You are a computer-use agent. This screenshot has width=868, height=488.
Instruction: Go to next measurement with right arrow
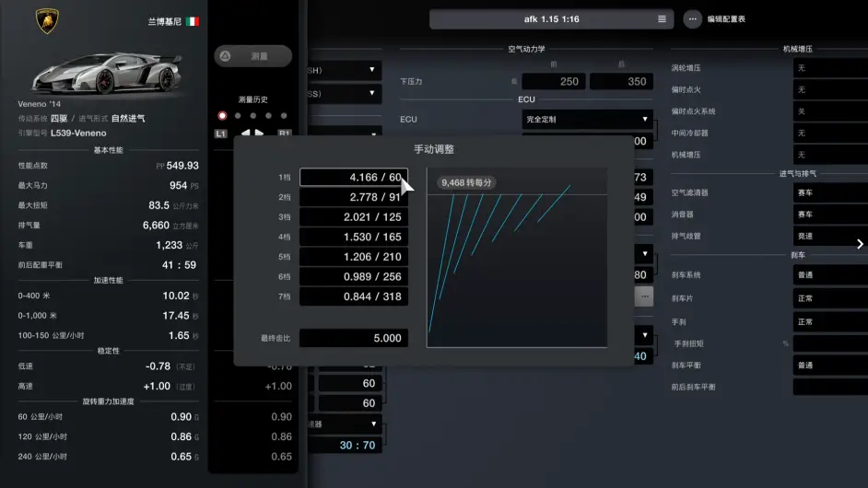(x=259, y=133)
